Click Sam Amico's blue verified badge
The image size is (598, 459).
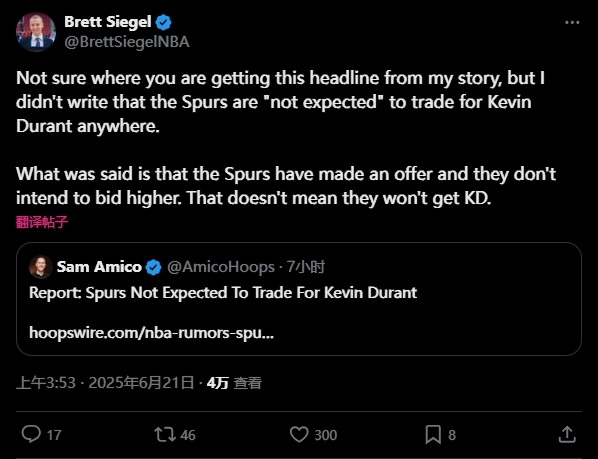pos(154,267)
